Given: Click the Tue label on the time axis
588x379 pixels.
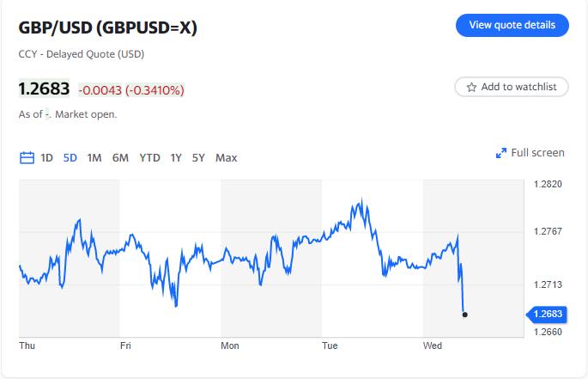Looking at the screenshot, I should (330, 345).
